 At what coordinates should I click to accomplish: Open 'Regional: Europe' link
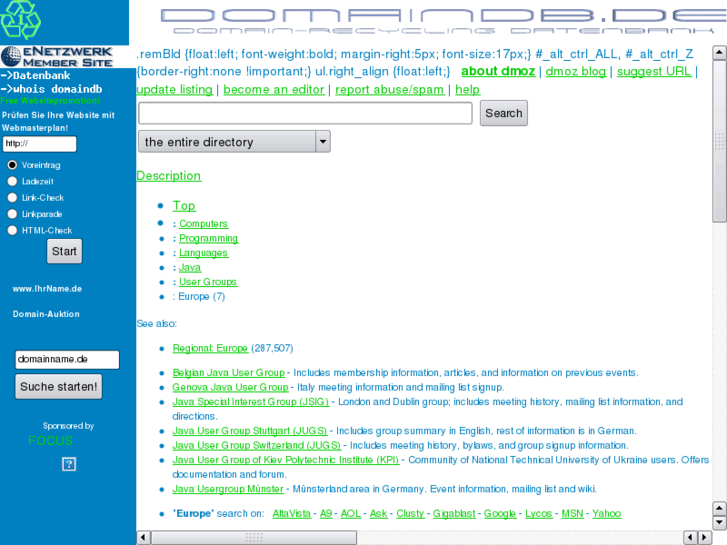click(210, 348)
